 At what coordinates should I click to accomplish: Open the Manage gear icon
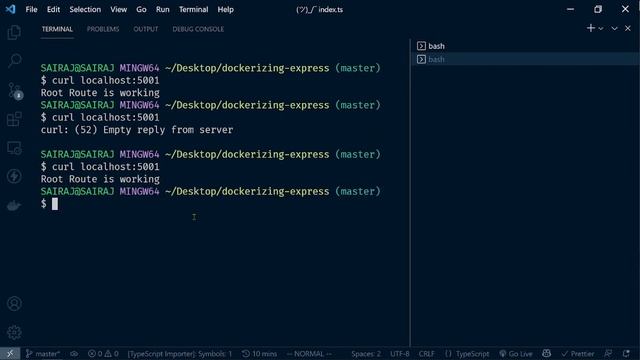tap(14, 332)
